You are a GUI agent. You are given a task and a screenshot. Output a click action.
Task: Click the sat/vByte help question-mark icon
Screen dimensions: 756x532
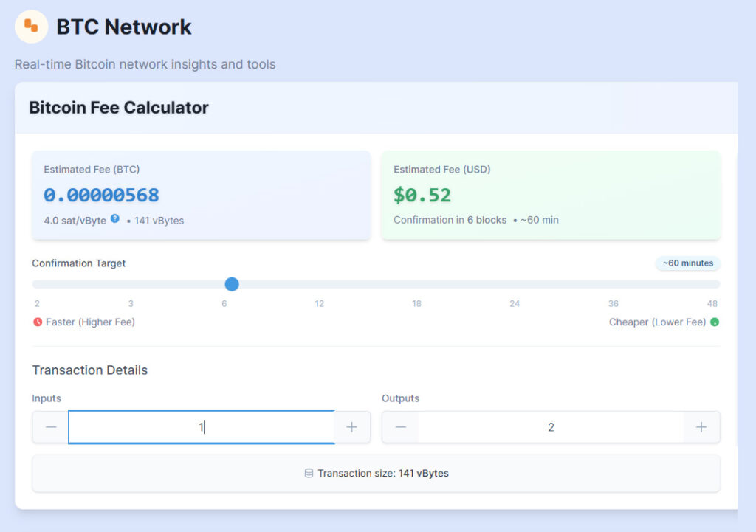[x=115, y=218]
